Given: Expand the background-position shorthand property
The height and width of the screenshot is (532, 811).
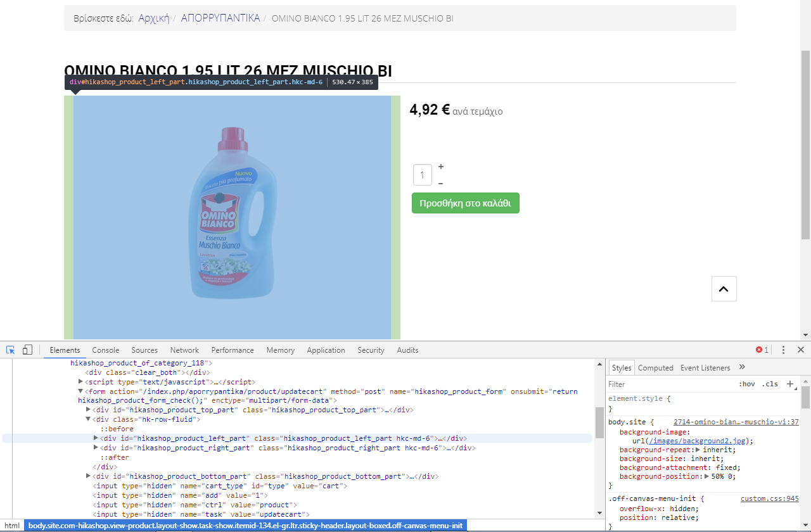Looking at the screenshot, I should pos(707,476).
